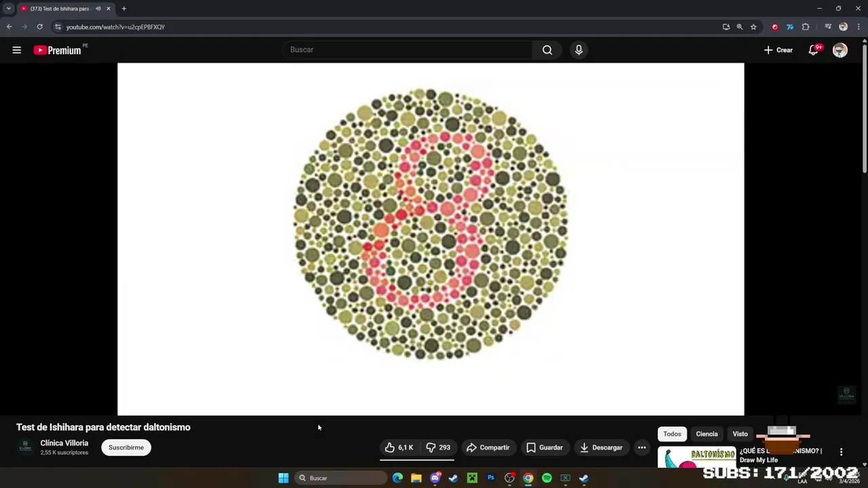Select the Todos filter chip
The image size is (868, 488).
tap(672, 434)
